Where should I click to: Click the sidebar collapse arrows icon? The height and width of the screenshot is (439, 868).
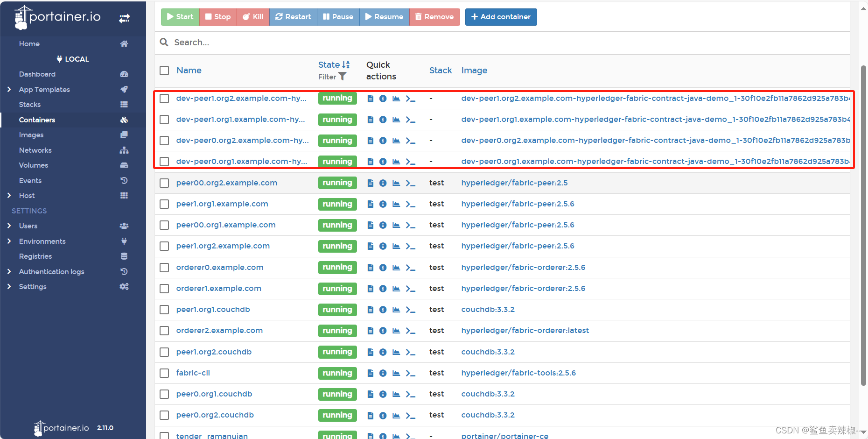(x=124, y=18)
